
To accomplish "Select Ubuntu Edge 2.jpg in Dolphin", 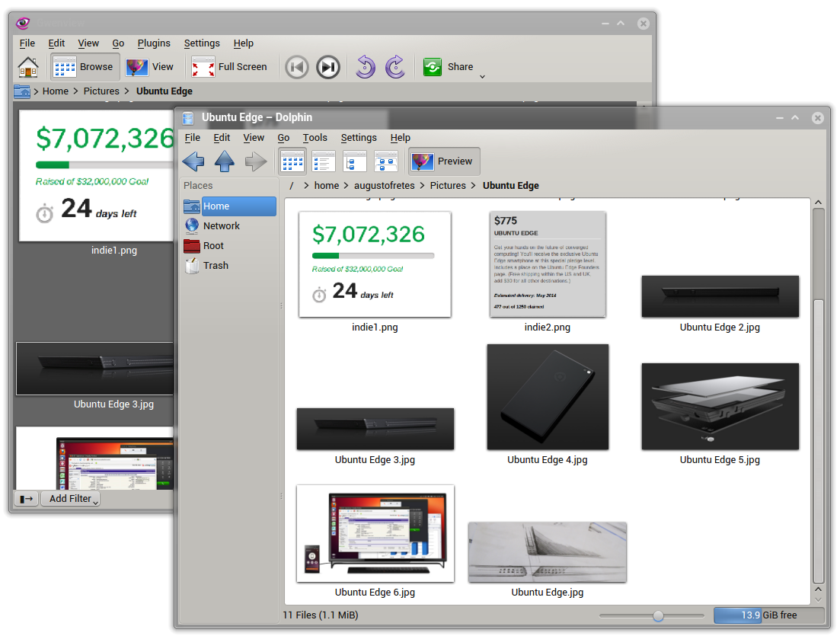I will click(720, 304).
